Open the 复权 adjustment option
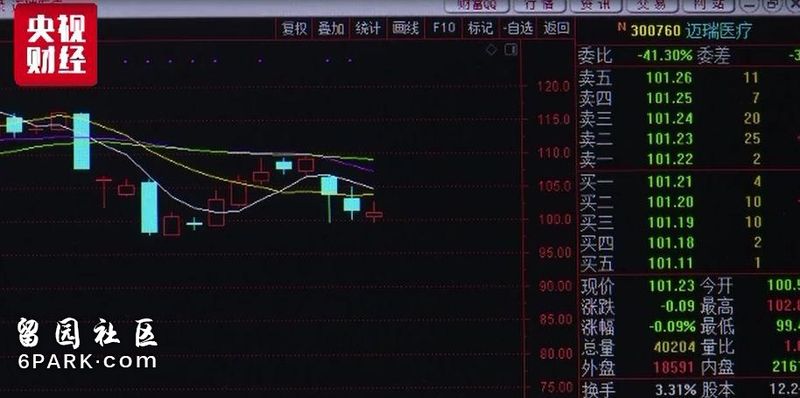 [295, 28]
